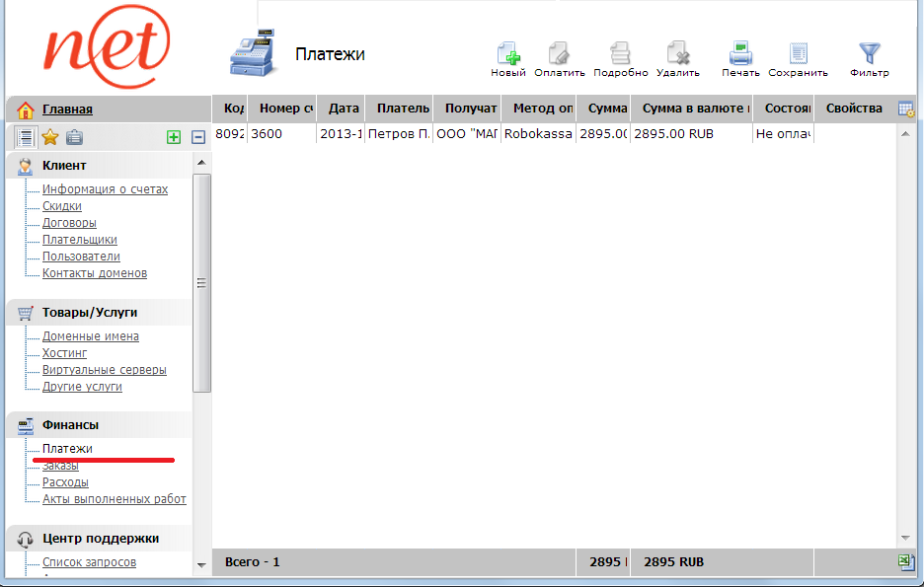Expand all menu sections with the green plus
924x587 pixels.
pos(174,137)
